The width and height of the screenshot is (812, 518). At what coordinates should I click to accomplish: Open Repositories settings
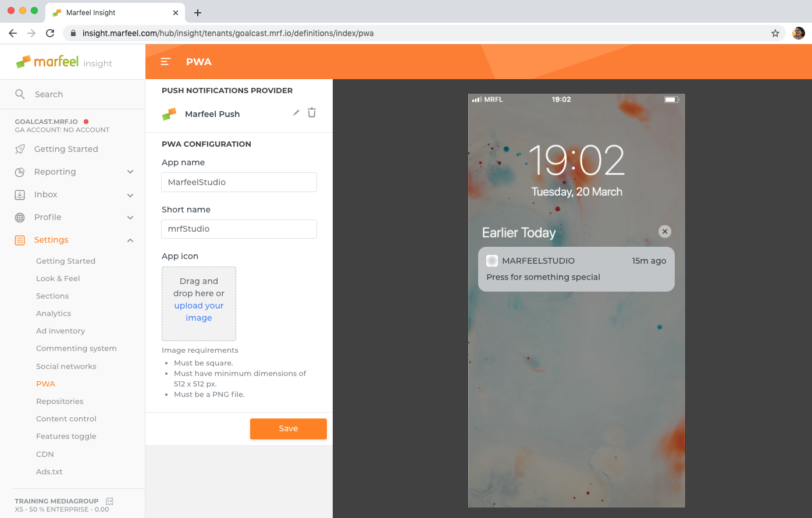[60, 401]
